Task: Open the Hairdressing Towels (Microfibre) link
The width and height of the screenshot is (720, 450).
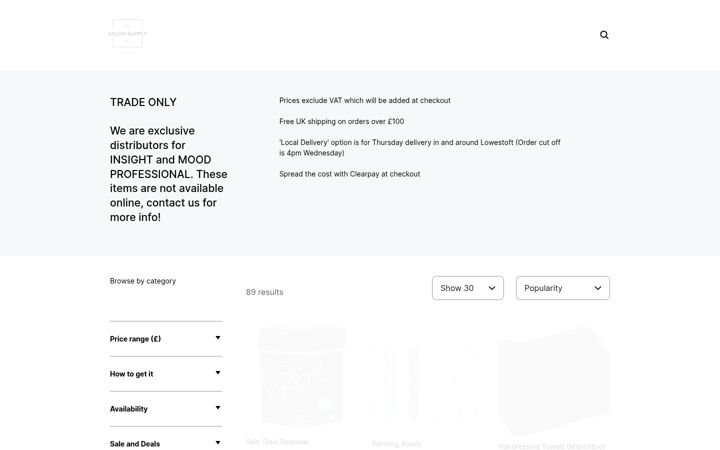Action: point(551,446)
